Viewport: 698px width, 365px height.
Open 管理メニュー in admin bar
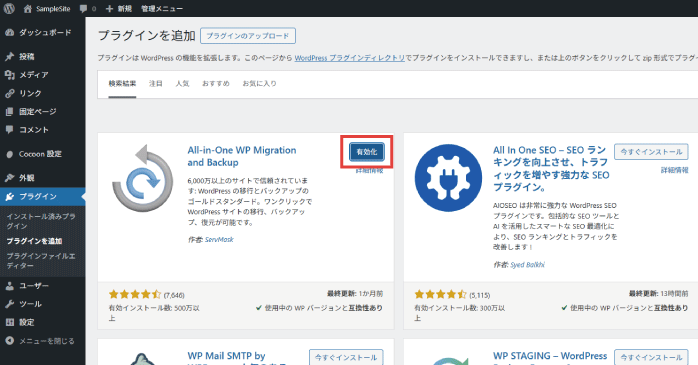[162, 8]
